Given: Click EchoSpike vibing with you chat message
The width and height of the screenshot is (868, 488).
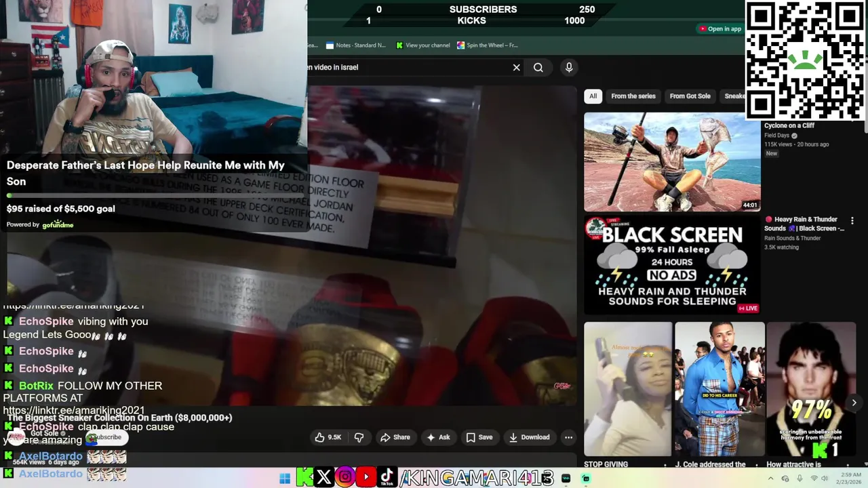Looking at the screenshot, I should (77, 328).
